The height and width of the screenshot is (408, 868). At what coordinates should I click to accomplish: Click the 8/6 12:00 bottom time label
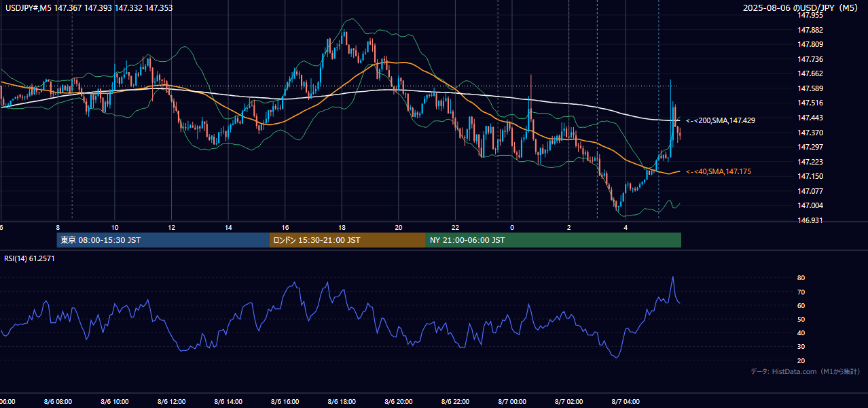[171, 401]
